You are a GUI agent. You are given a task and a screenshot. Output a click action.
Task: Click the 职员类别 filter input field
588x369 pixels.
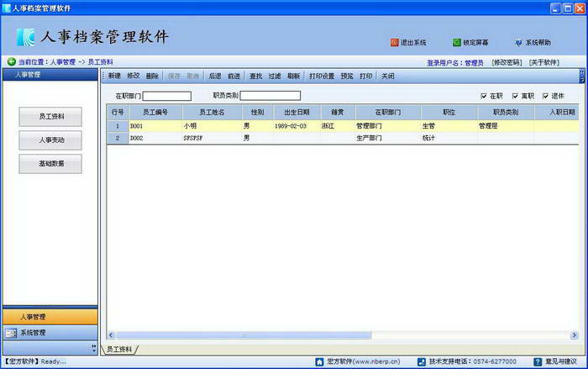point(270,96)
